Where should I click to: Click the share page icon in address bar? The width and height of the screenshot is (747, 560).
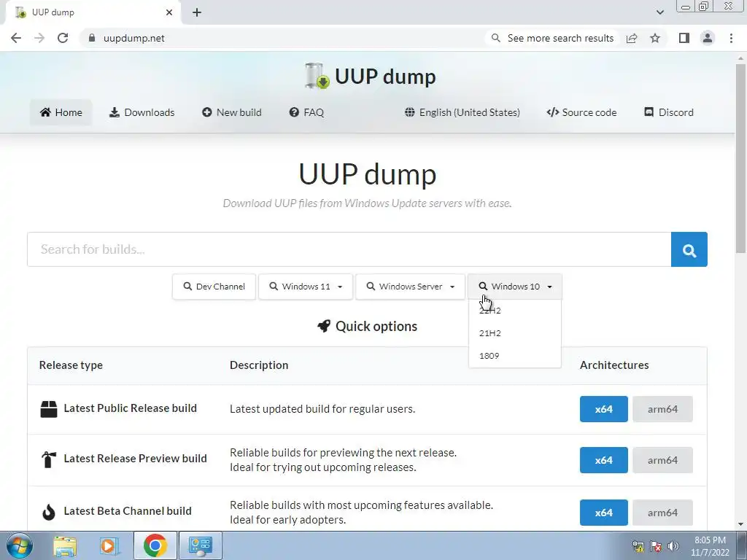pyautogui.click(x=632, y=38)
